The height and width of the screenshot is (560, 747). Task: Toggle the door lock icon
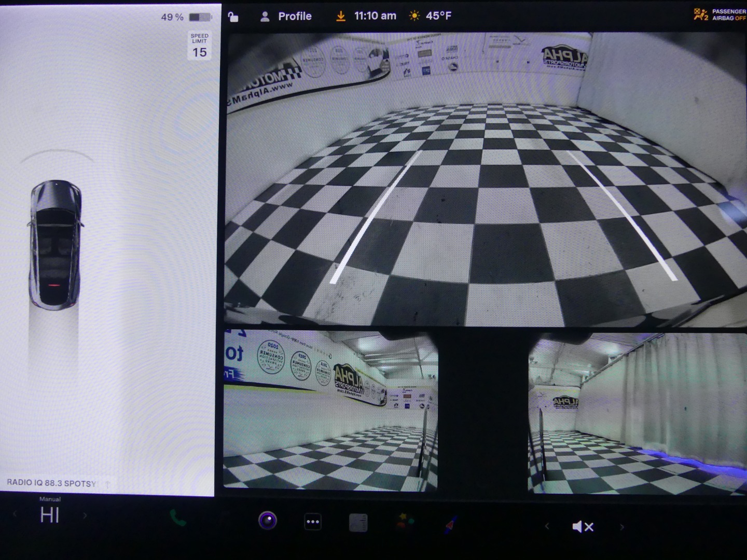[233, 17]
